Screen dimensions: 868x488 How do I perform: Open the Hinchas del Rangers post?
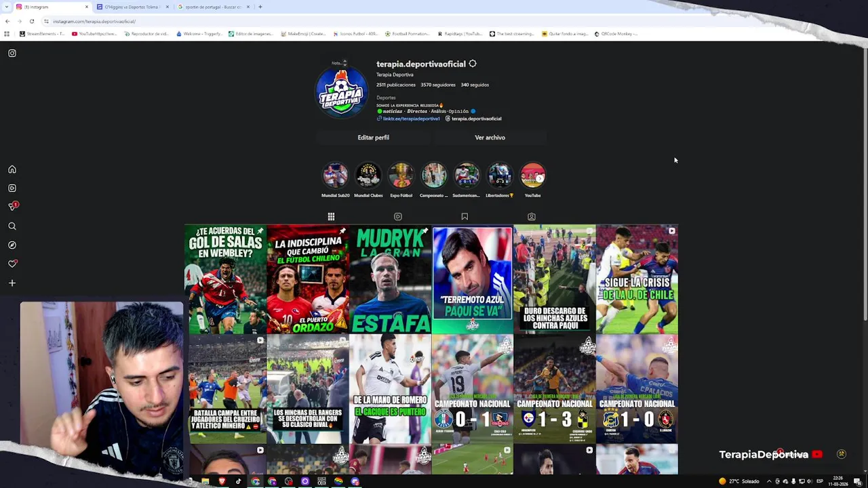pos(308,389)
